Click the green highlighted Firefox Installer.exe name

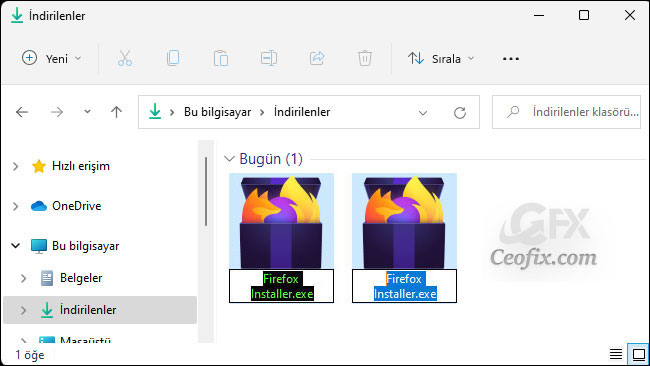pos(281,286)
